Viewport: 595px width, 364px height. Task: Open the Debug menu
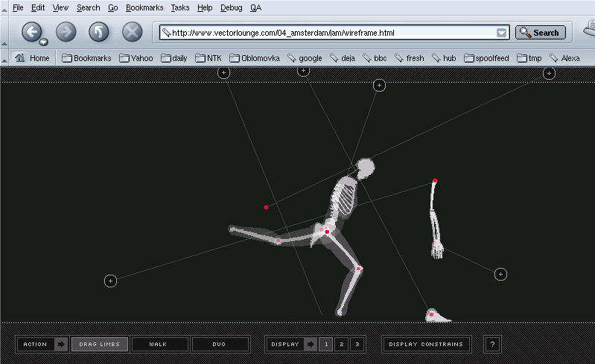232,7
